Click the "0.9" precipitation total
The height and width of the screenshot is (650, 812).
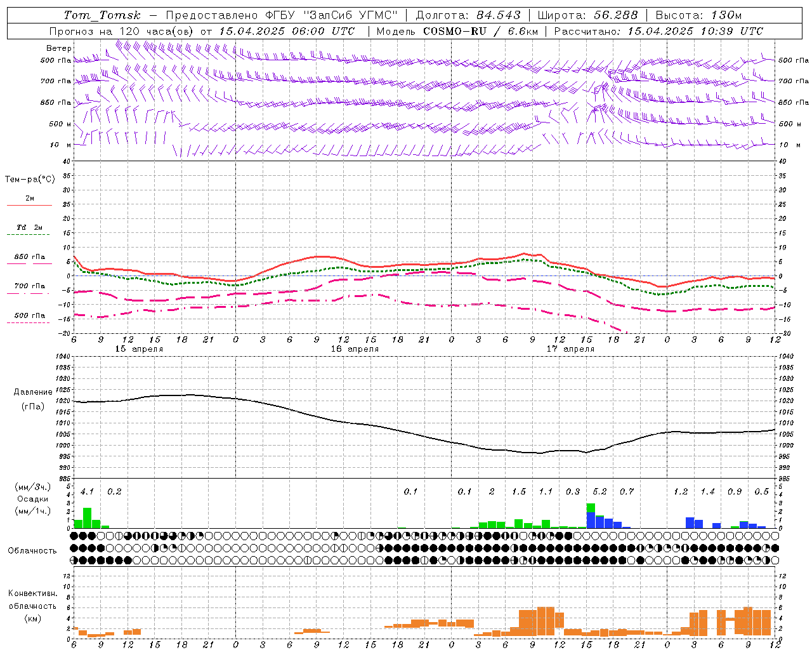[x=734, y=491]
